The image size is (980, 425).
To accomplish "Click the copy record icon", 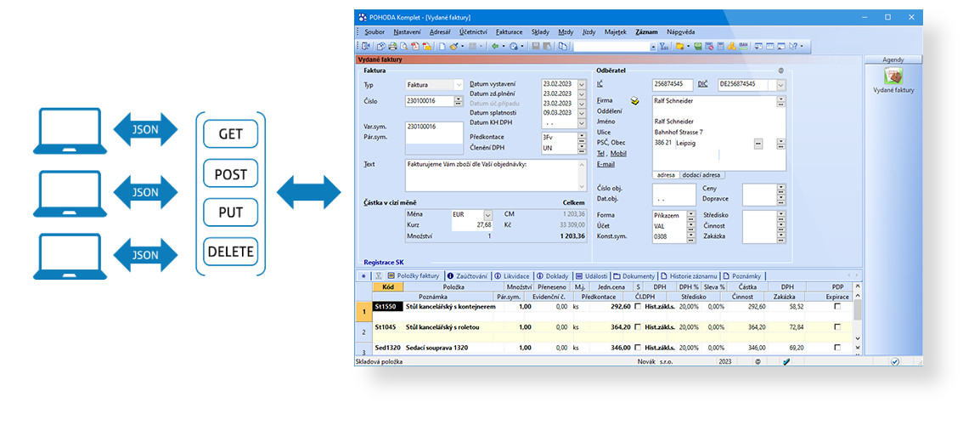I will pyautogui.click(x=563, y=46).
